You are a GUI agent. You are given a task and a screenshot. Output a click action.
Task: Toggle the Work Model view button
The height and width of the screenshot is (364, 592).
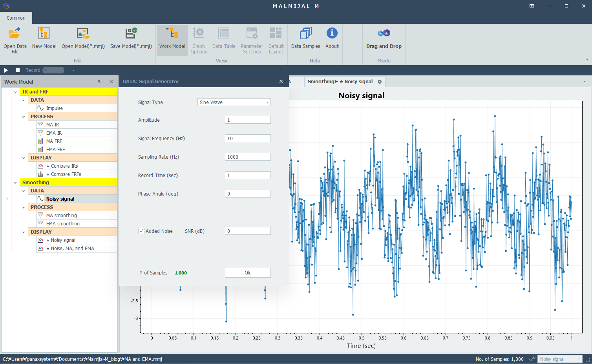pos(172,40)
